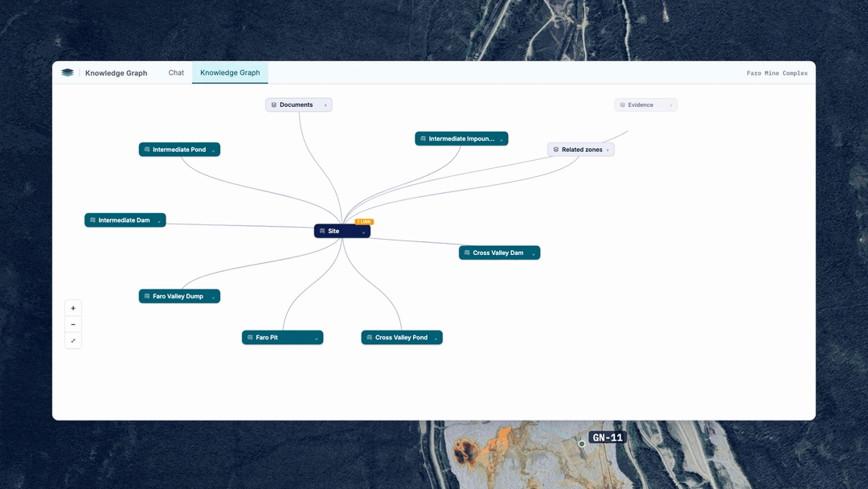Viewport: 868px width, 489px height.
Task: Click the Related zones stack icon
Action: click(556, 150)
